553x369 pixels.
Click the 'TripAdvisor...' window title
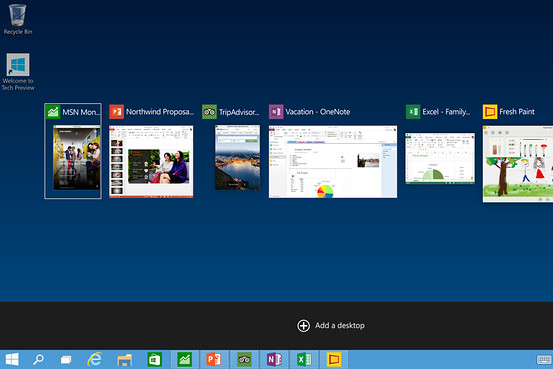point(239,112)
